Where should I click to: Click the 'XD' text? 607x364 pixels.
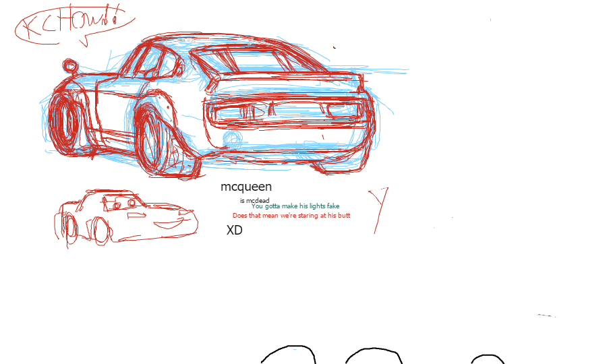[234, 230]
